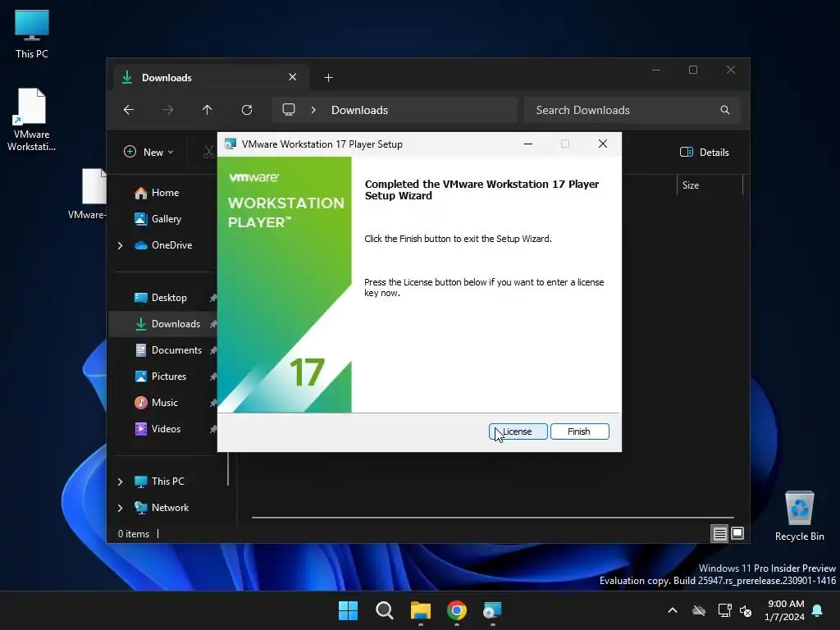The width and height of the screenshot is (840, 630).
Task: Expand This PC tree node
Action: click(x=120, y=482)
